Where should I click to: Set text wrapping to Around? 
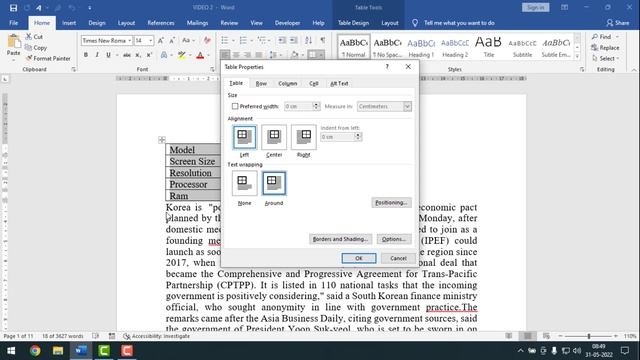(x=274, y=183)
